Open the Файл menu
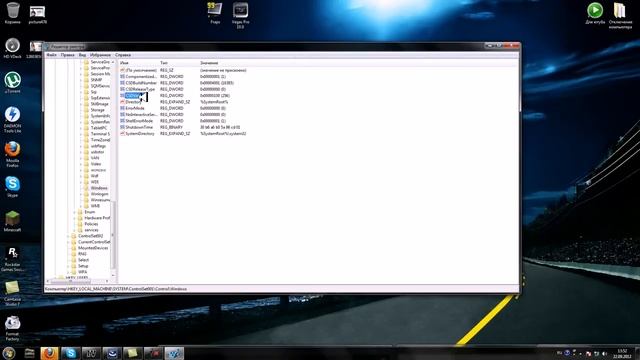This screenshot has width=640, height=360. click(x=51, y=55)
